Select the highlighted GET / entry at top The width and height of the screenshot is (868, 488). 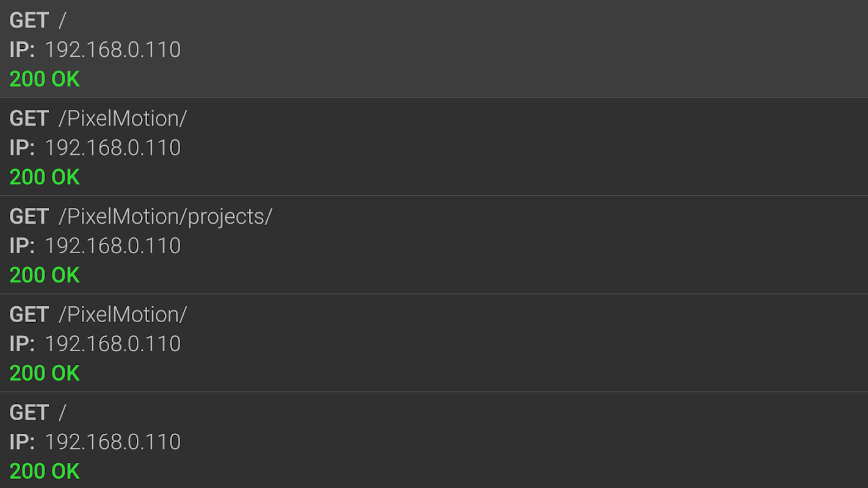[434, 49]
